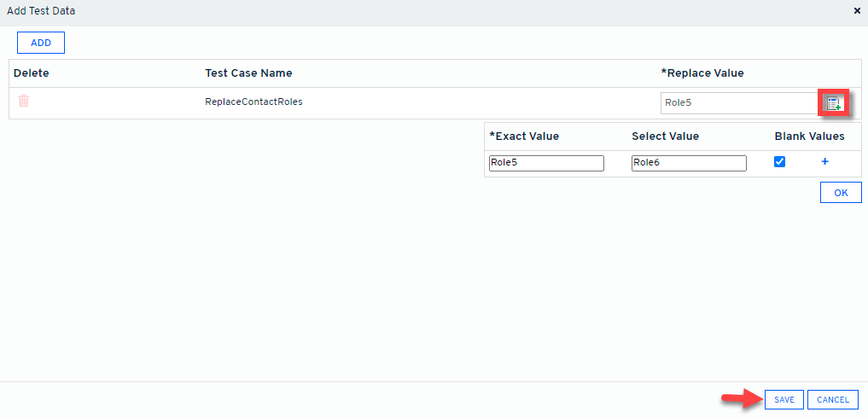
Task: Click the OK button
Action: tap(841, 193)
